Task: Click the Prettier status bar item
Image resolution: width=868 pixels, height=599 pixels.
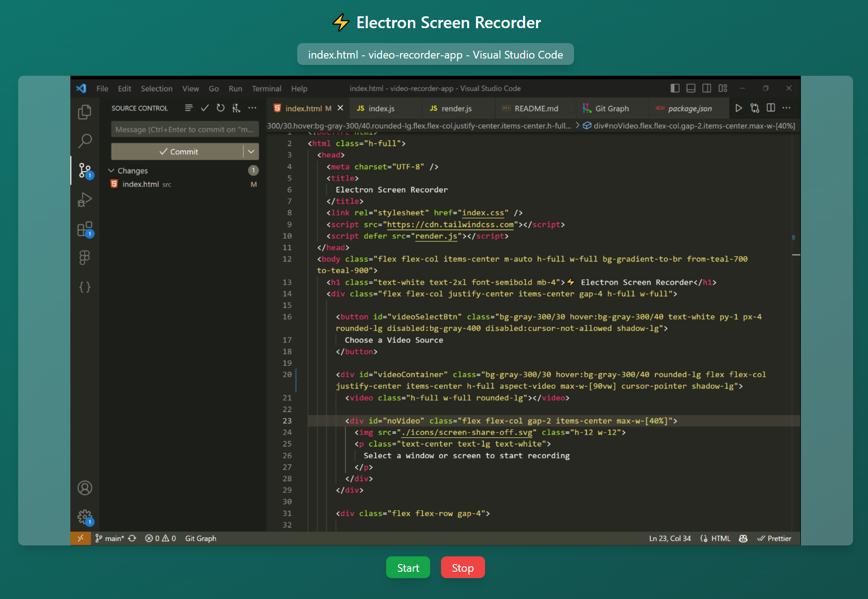Action: click(x=774, y=538)
